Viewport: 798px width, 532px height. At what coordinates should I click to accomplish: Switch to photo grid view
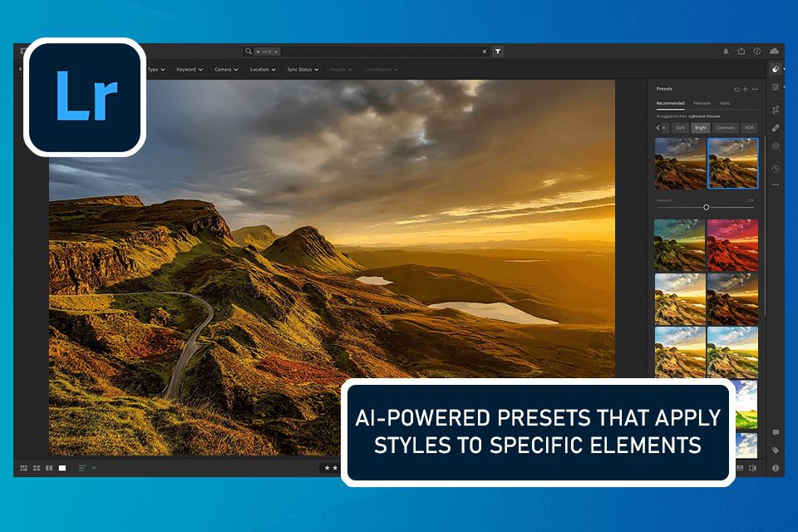click(x=24, y=468)
